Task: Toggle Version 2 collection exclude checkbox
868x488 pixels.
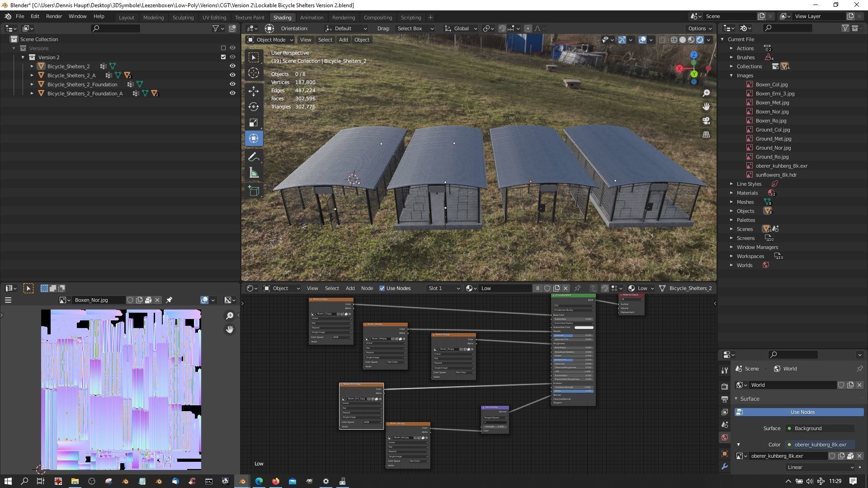Action: (x=223, y=57)
